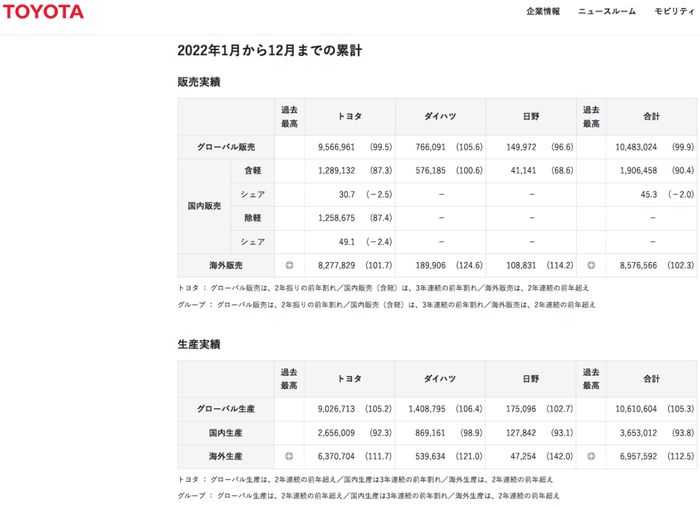This screenshot has height=507, width=700.
Task: Click total domestic production 3,653,012
Action: (638, 433)
